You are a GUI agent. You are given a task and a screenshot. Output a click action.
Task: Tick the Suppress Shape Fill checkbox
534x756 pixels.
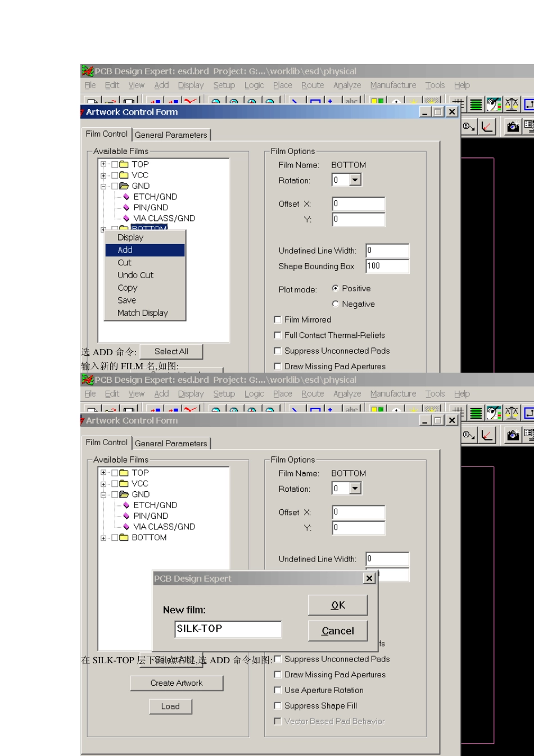pos(277,705)
